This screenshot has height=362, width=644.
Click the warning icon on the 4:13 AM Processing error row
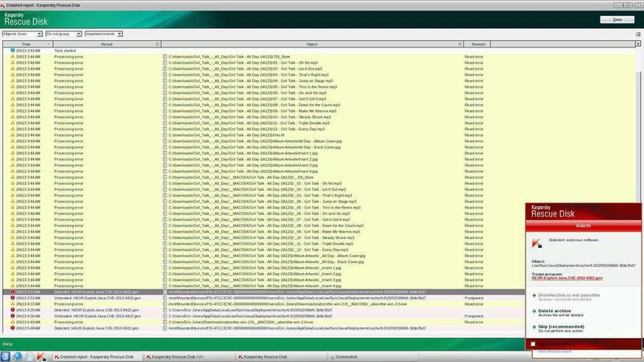(12, 304)
